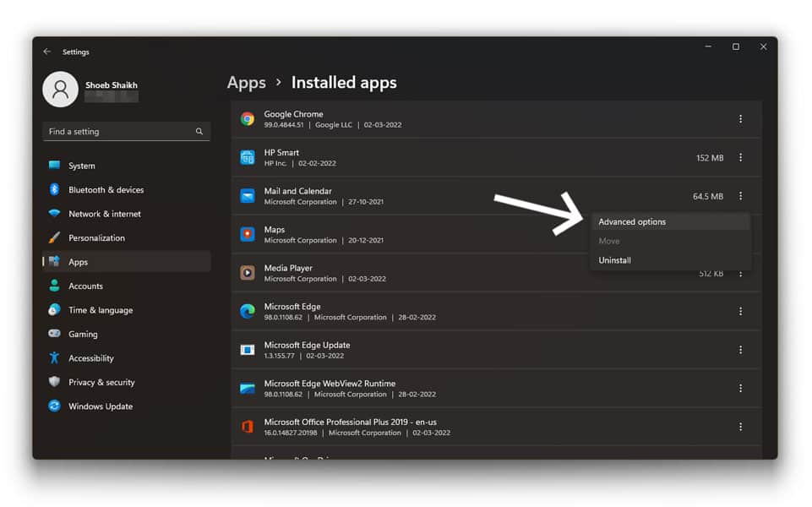This screenshot has height=507, width=812.
Task: Click the search magnifier icon
Action: click(199, 132)
